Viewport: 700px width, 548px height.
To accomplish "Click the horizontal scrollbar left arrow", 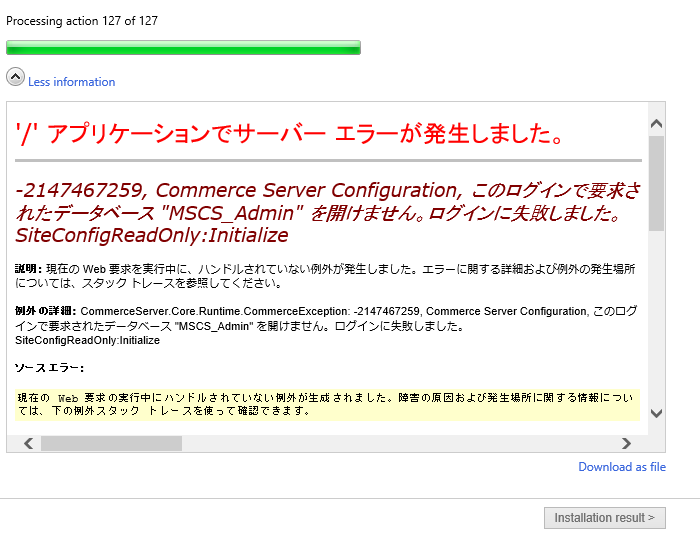I will coord(29,443).
